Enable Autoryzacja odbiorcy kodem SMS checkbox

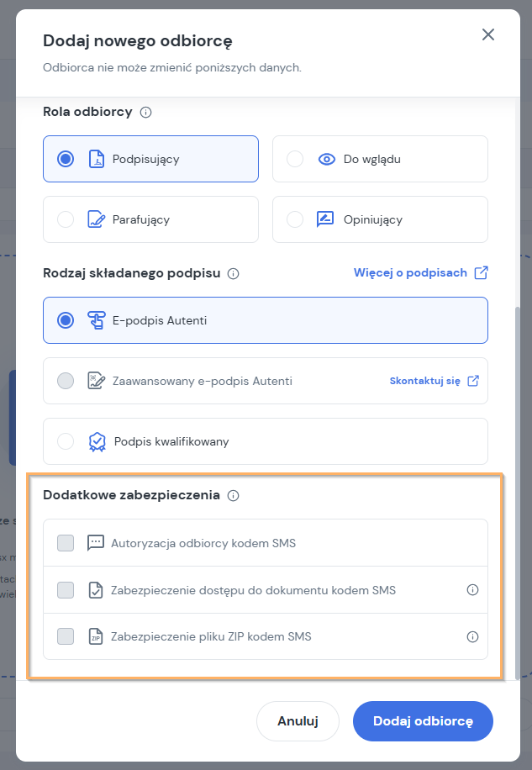(x=66, y=543)
